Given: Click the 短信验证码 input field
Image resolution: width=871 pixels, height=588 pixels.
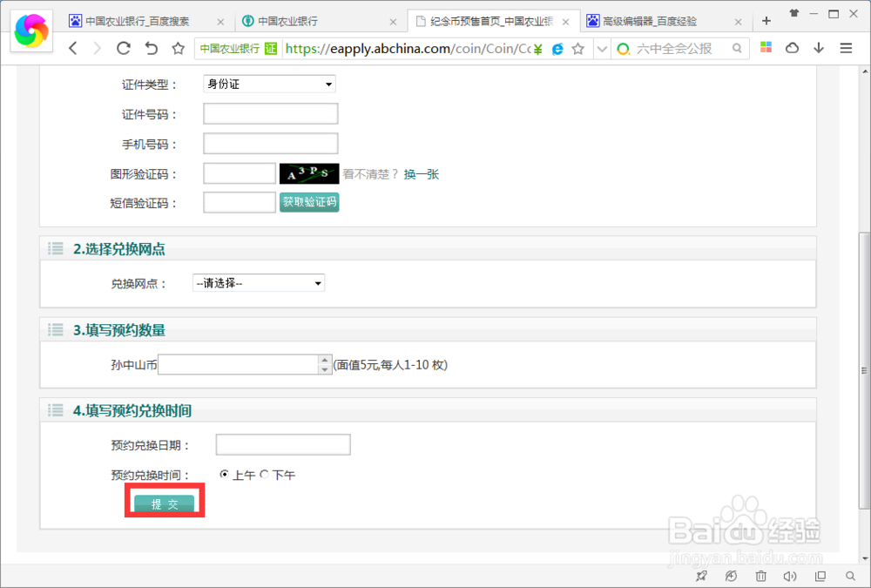Looking at the screenshot, I should 240,202.
